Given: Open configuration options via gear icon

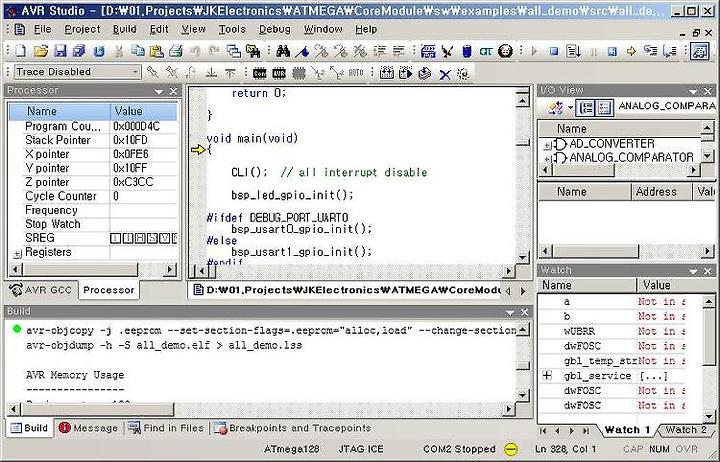Looking at the screenshot, I should point(463,73).
